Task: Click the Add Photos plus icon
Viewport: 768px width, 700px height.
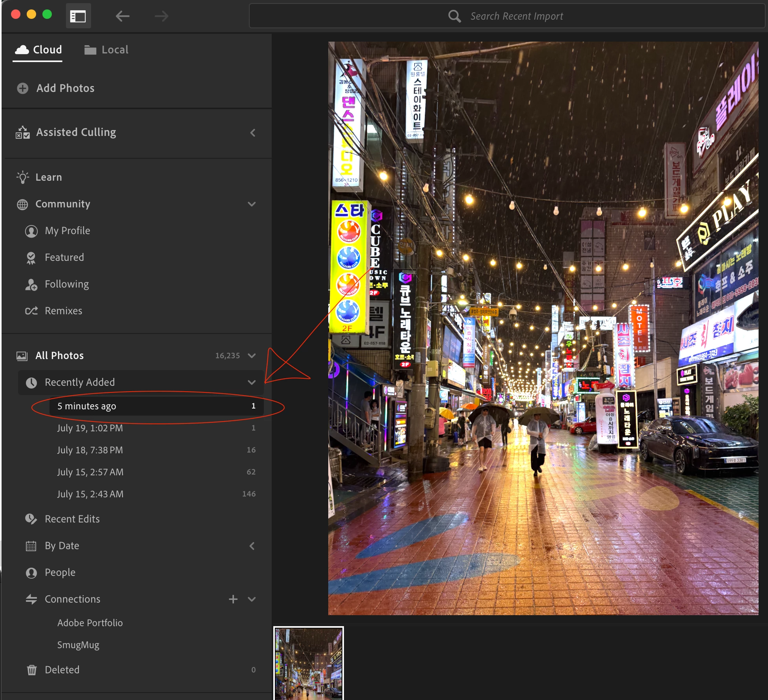Action: (x=23, y=88)
